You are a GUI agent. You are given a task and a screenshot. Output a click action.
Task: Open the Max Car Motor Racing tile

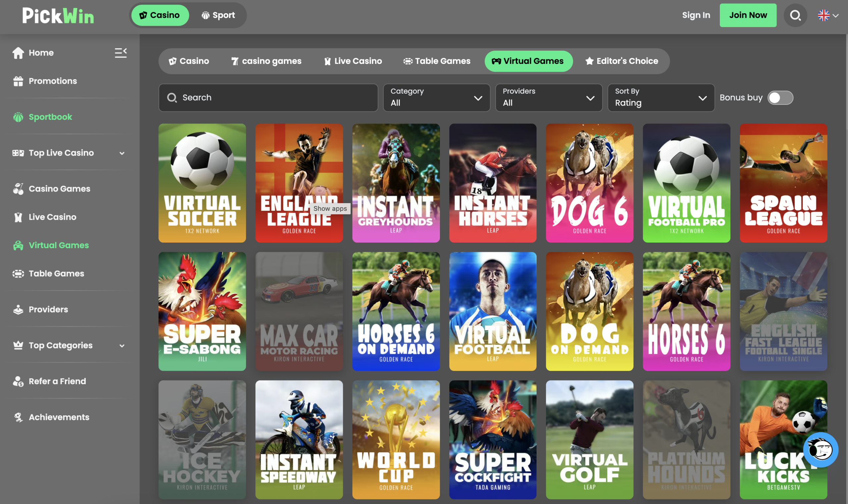pyautogui.click(x=299, y=311)
